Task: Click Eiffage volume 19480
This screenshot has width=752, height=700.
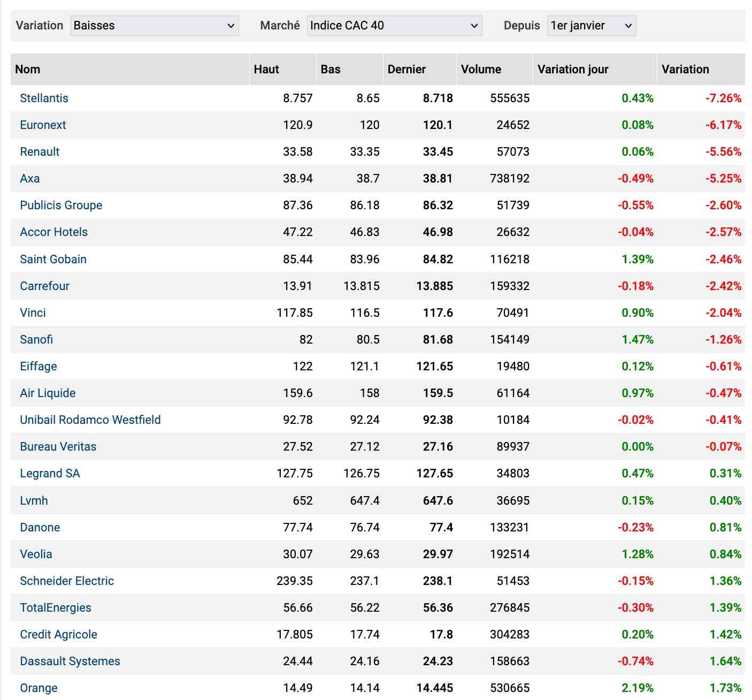Action: (513, 367)
